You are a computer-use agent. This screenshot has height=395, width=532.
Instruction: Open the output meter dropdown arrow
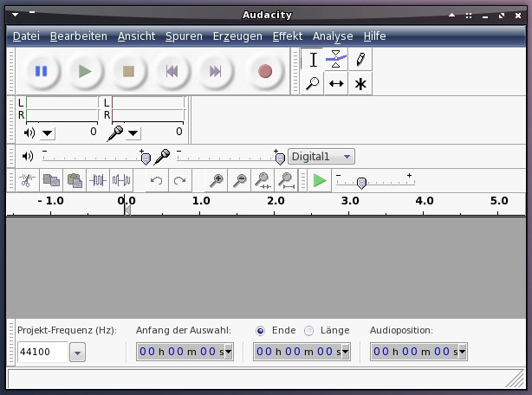click(x=47, y=133)
